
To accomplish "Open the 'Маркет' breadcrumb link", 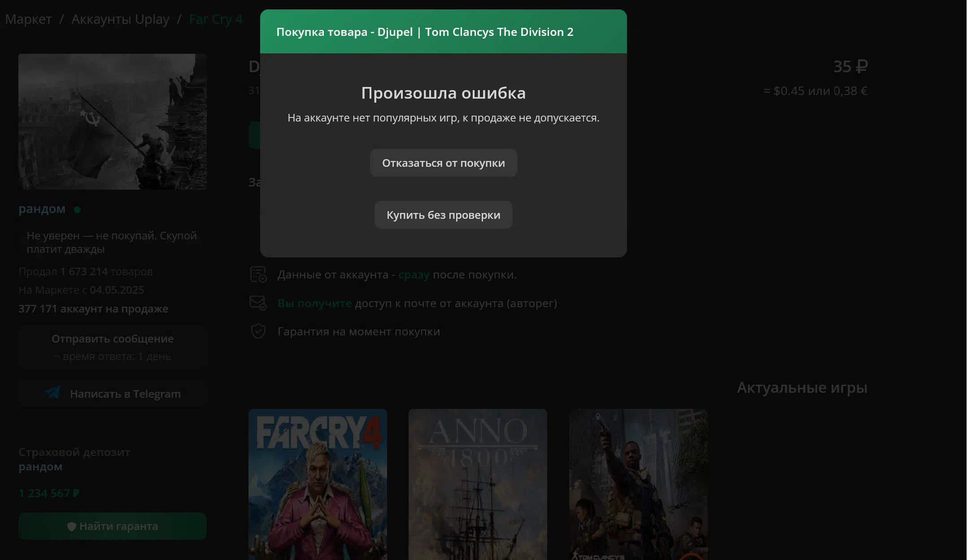I will pyautogui.click(x=28, y=19).
